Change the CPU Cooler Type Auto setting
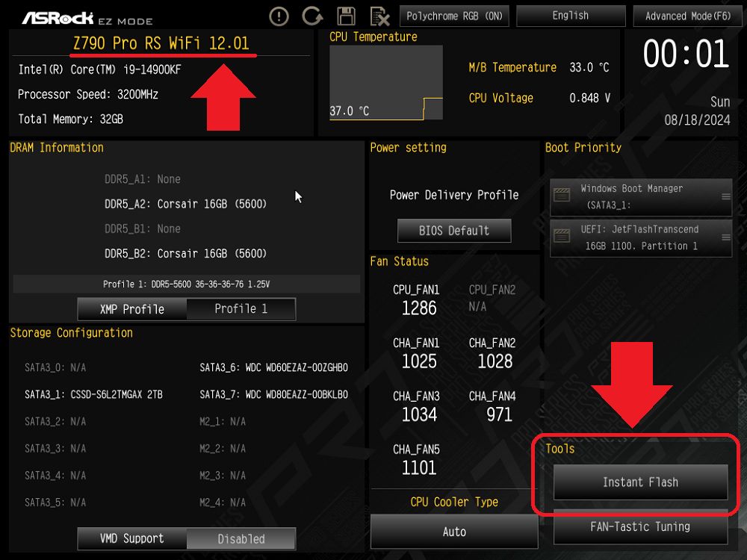The image size is (747, 560). (x=454, y=532)
